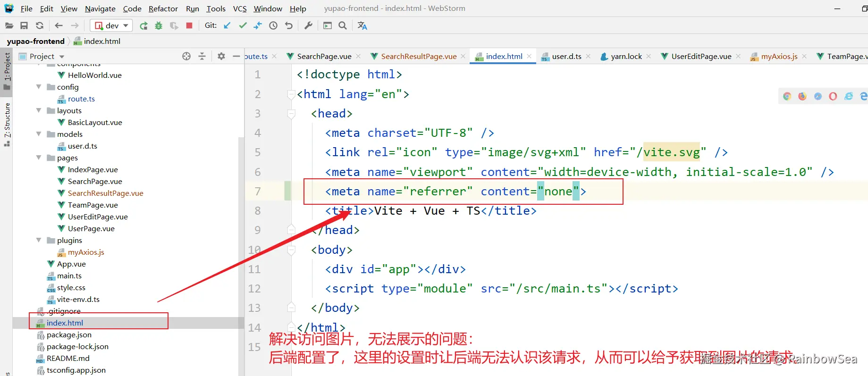Open the dev run configuration dropdown

pyautogui.click(x=111, y=25)
